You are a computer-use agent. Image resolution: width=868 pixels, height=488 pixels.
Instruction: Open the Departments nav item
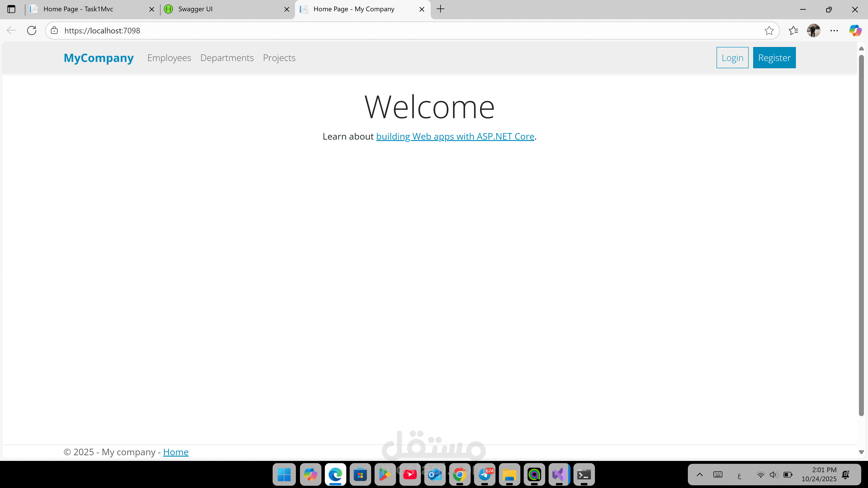pos(227,58)
